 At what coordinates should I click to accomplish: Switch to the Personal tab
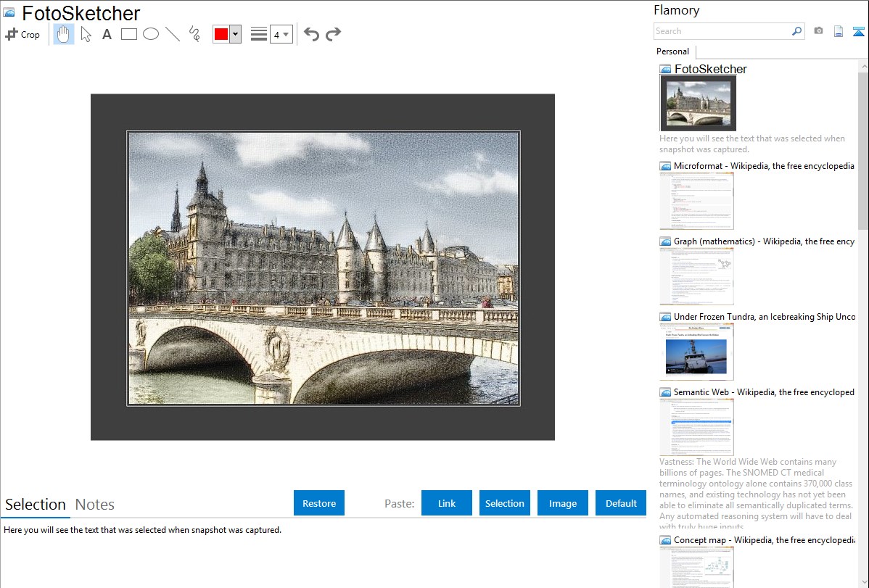pyautogui.click(x=673, y=51)
